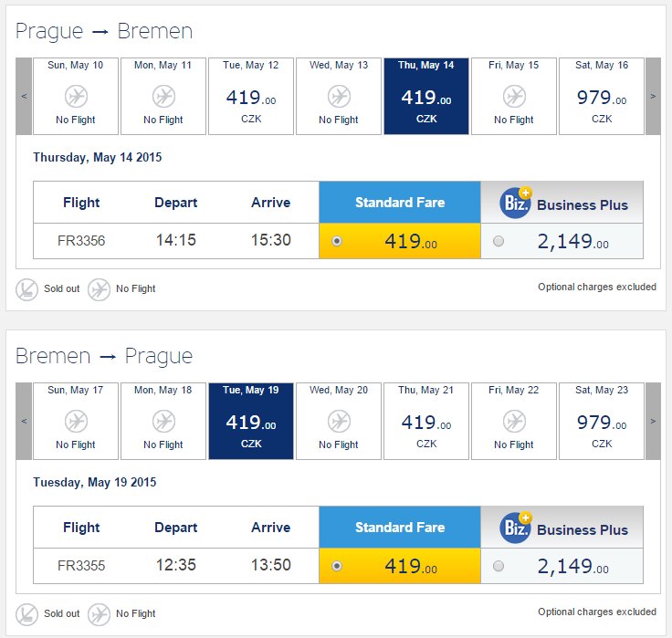This screenshot has height=638, width=672.
Task: Choose the Tue, May 12 outbound date tab
Action: tap(251, 96)
